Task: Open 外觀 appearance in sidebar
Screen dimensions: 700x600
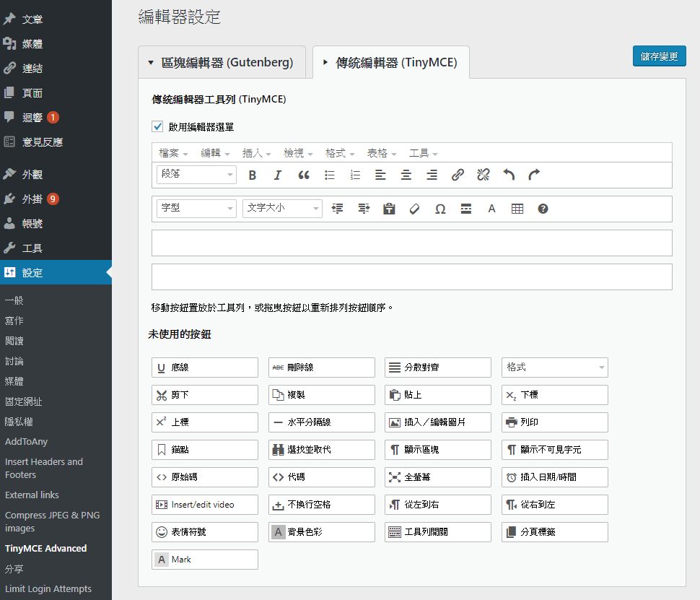Action: (x=56, y=174)
